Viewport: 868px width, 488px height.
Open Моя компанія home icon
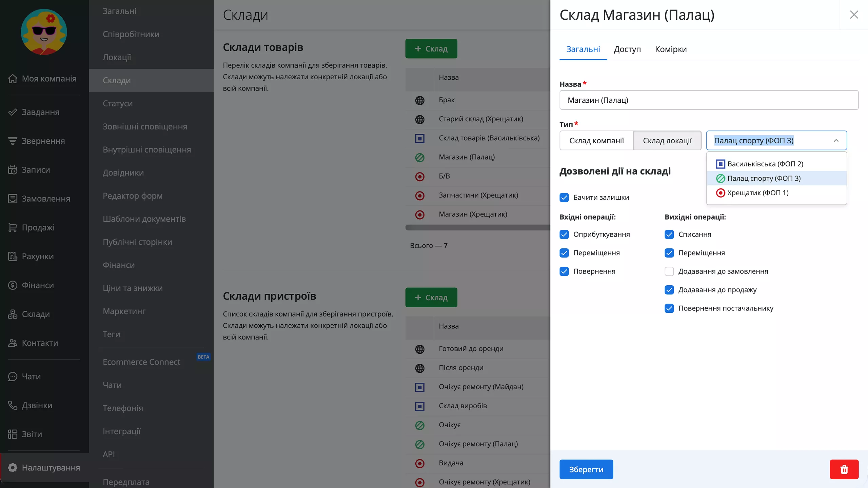(x=13, y=79)
